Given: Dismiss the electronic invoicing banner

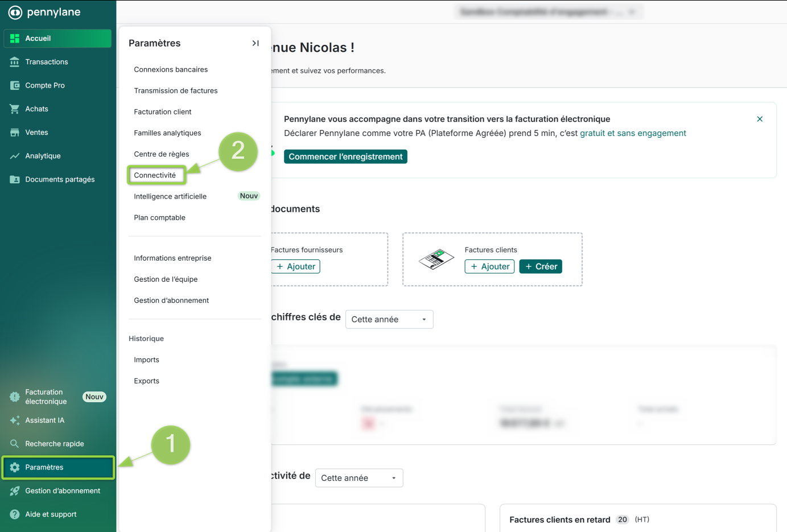Looking at the screenshot, I should coord(760,119).
